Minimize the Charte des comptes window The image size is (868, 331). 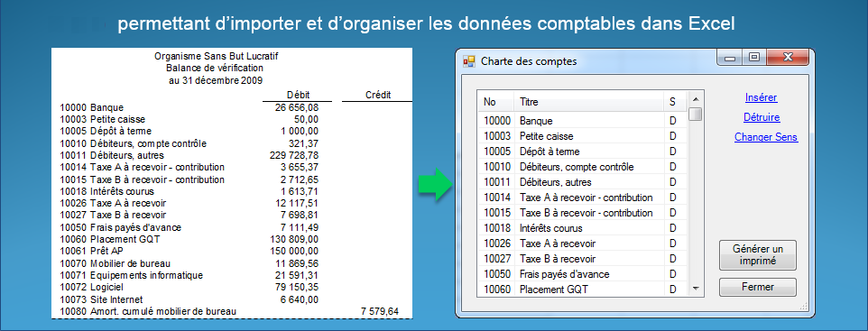(x=730, y=57)
